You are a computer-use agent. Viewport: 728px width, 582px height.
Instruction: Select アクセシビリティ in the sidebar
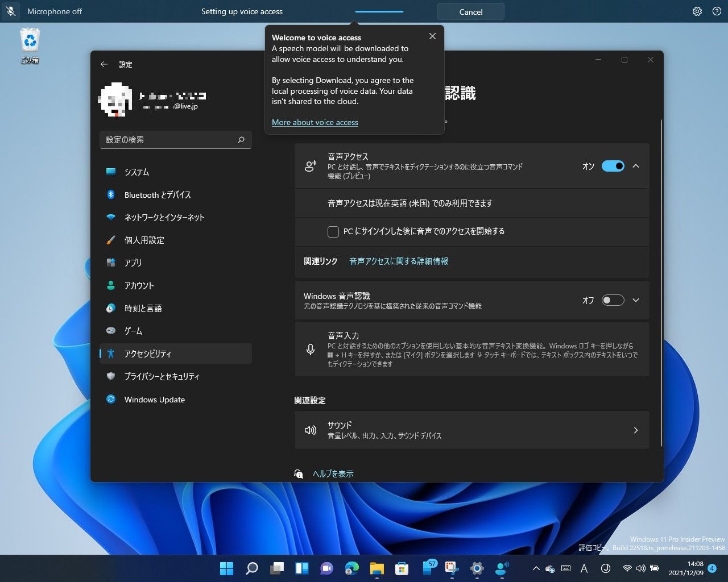point(176,354)
